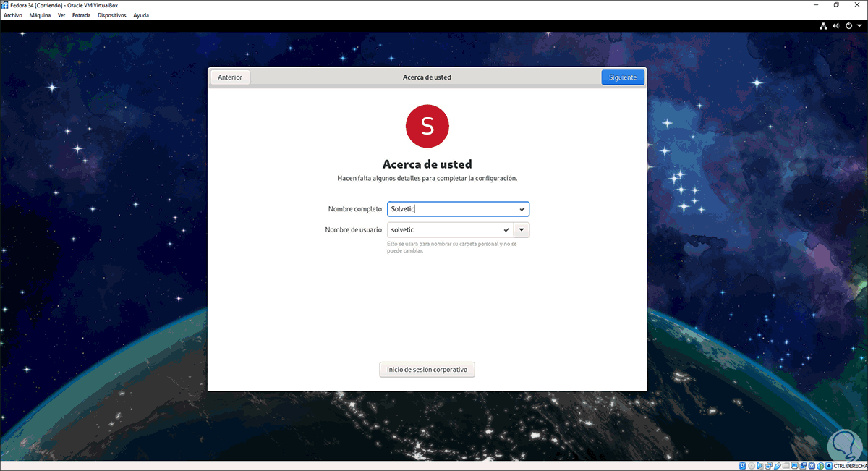Viewport: 868px width, 471px height.
Task: Click the Hacen falta algunos detalles subtitle
Action: click(x=427, y=177)
